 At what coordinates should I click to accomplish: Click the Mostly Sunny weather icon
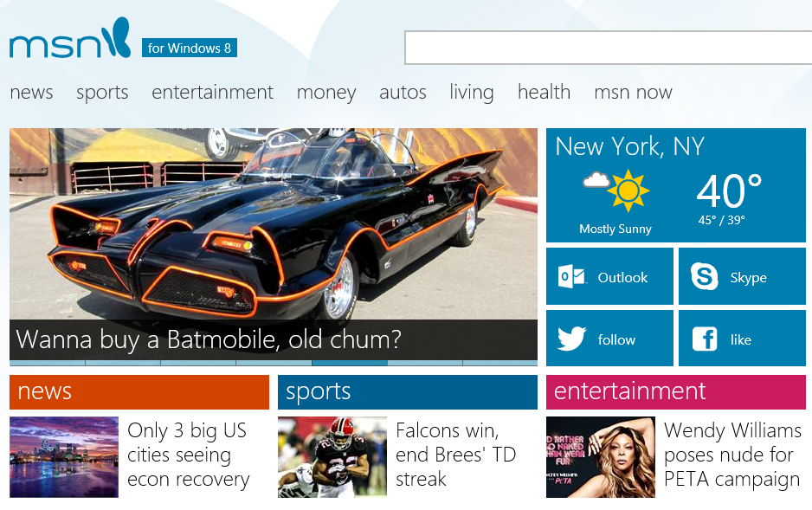615,190
